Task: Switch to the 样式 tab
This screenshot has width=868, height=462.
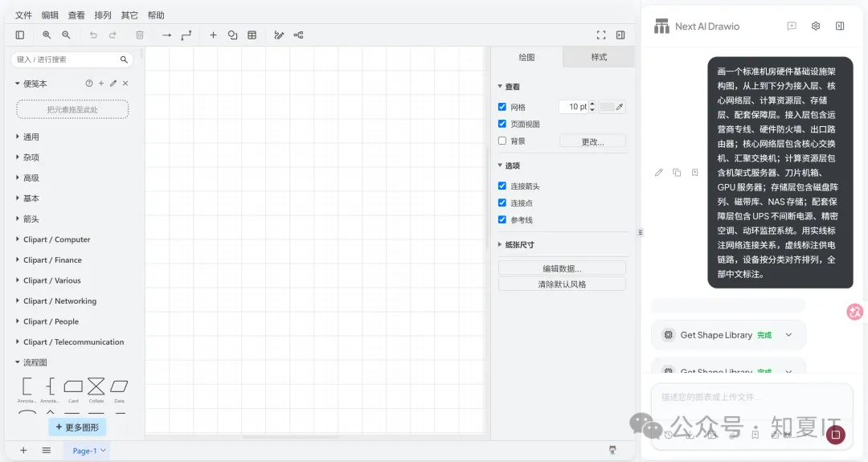Action: pos(599,57)
